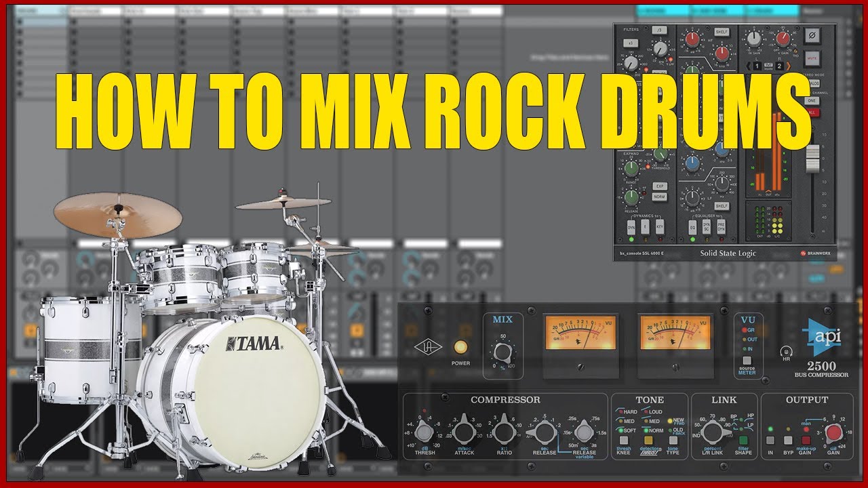This screenshot has width=868, height=488.
Task: Click the HR headroom icon on API 2500
Action: [x=787, y=352]
